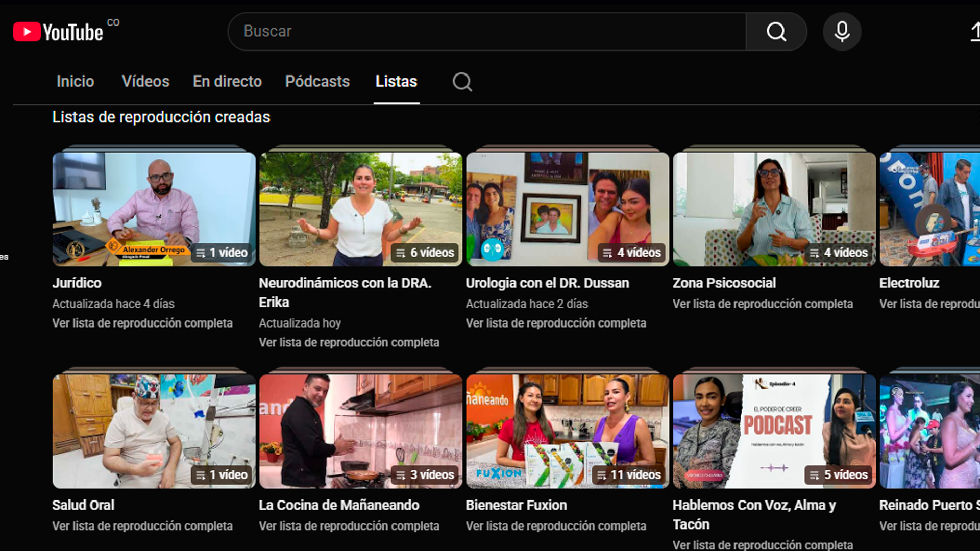Click the 6 vídeos badge on the Neurodinámicos playlist
980x551 pixels.
(x=425, y=252)
